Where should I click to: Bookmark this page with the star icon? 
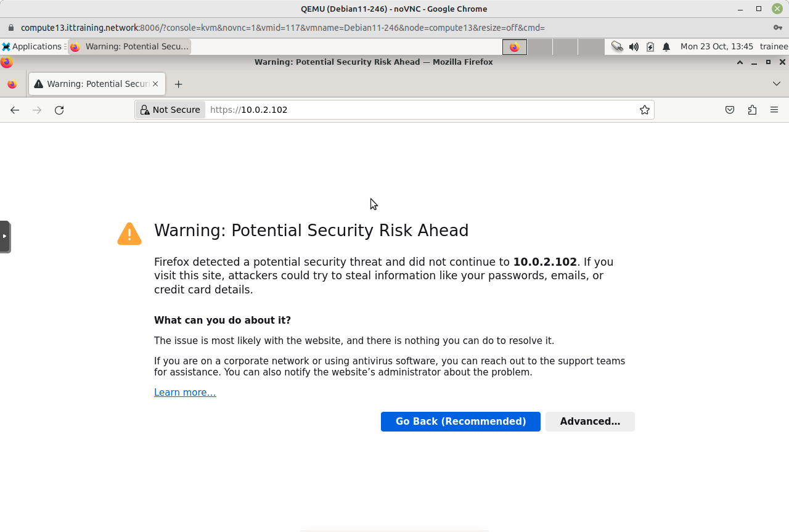(645, 110)
